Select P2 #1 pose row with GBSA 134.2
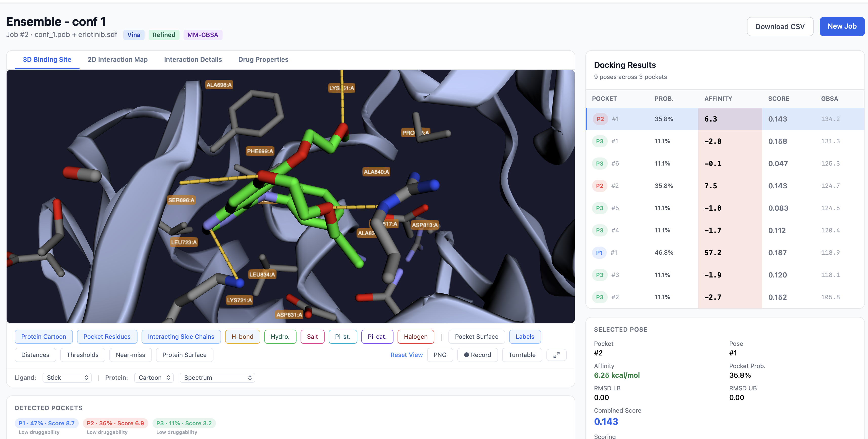The height and width of the screenshot is (439, 868). 725,119
